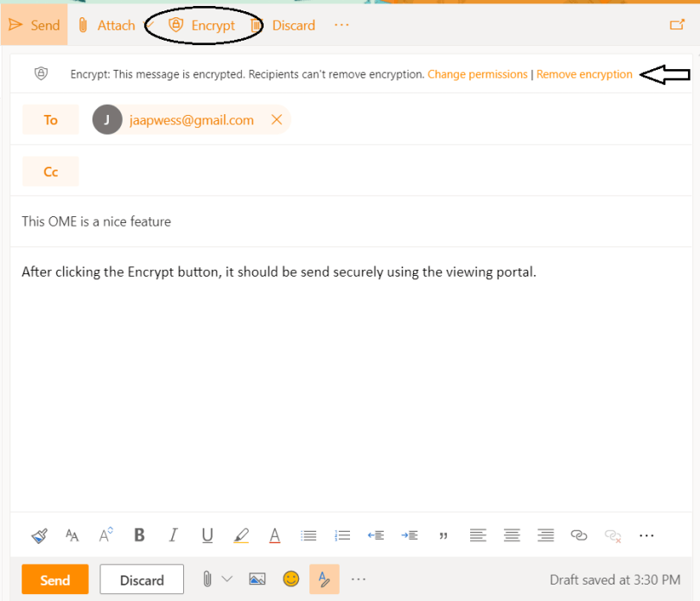Expand attach options arrow beside bottom paperclip
Screen dimensions: 700x601
(227, 579)
